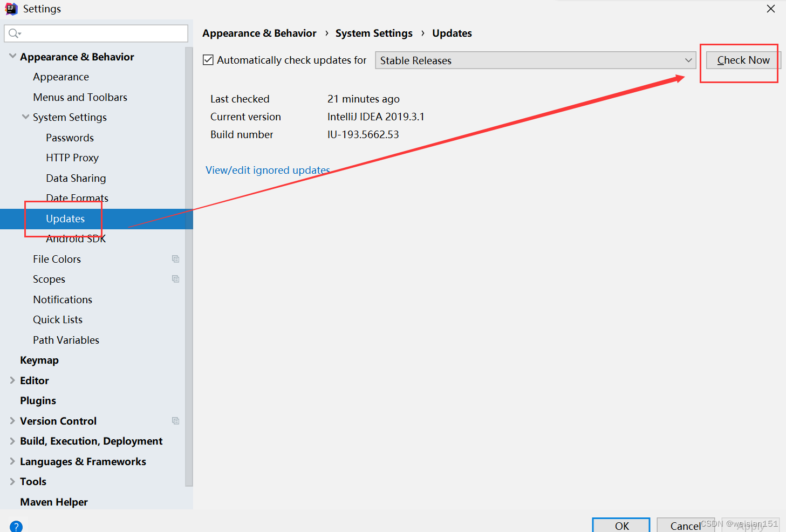Open the Stable Releases channel dropdown
The image size is (786, 532).
click(x=536, y=60)
